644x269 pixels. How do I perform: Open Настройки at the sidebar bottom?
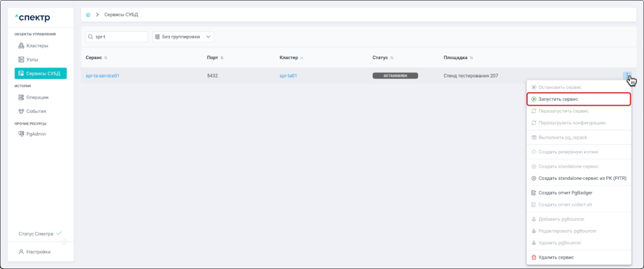pos(38,252)
